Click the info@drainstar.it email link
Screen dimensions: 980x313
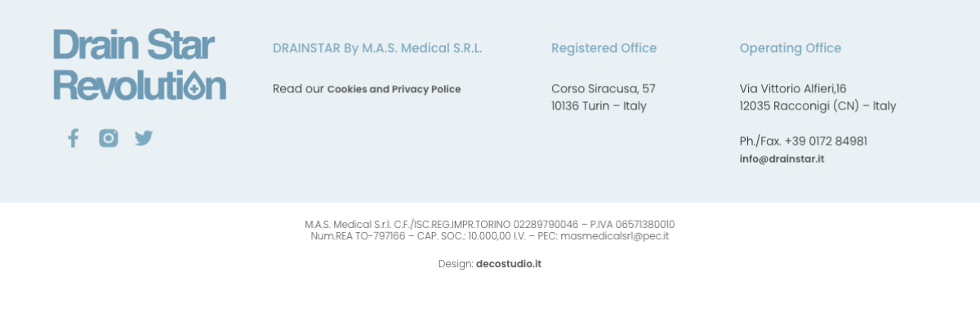(x=782, y=159)
